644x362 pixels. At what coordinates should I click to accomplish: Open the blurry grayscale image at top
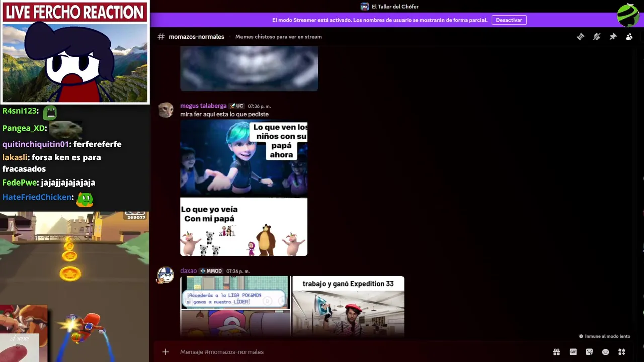click(x=249, y=68)
